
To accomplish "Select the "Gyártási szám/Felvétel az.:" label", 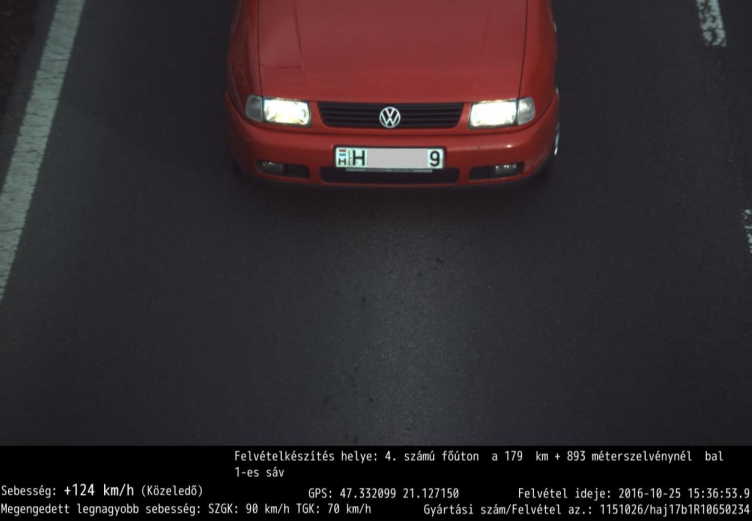I will click(x=508, y=510).
